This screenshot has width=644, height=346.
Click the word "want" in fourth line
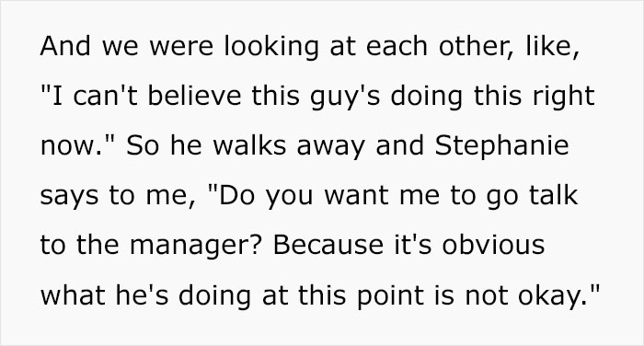357,196
